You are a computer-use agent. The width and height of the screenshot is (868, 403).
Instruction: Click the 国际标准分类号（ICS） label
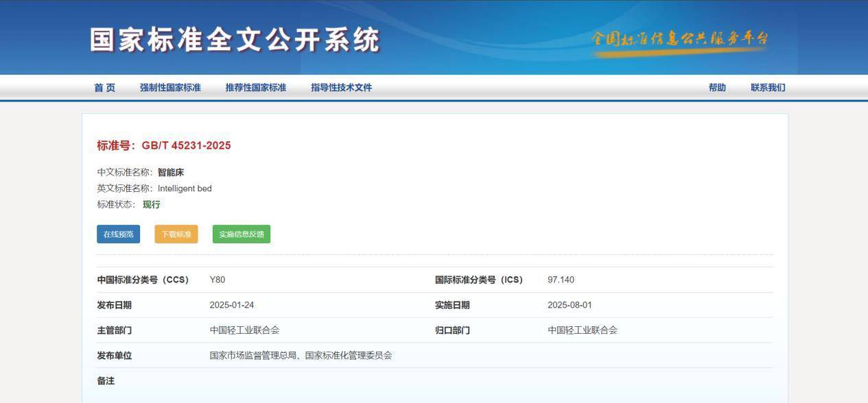[479, 280]
